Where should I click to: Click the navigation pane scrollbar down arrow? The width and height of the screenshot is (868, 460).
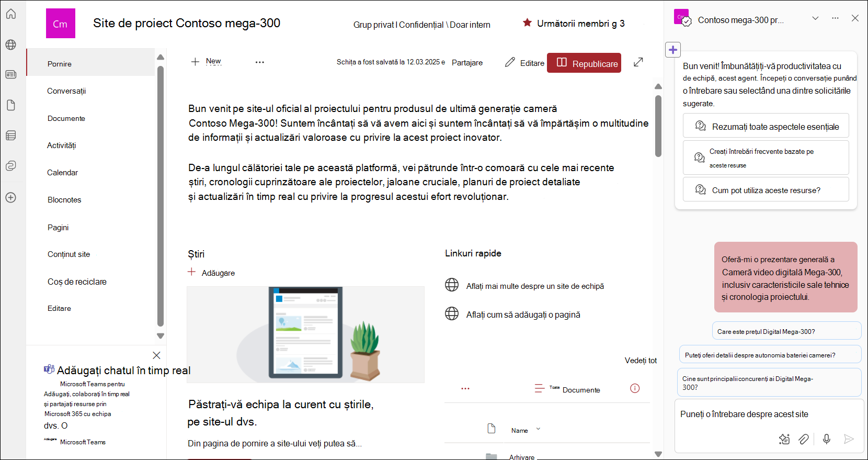[161, 336]
